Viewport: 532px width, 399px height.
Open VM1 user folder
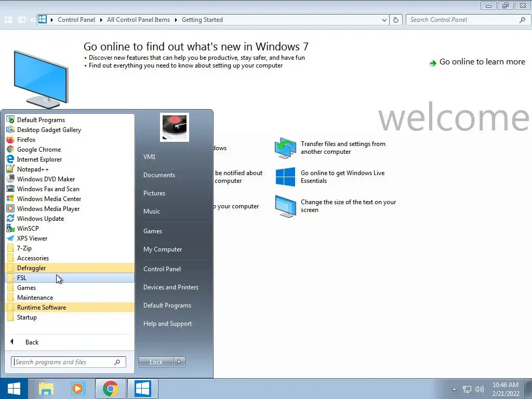149,157
